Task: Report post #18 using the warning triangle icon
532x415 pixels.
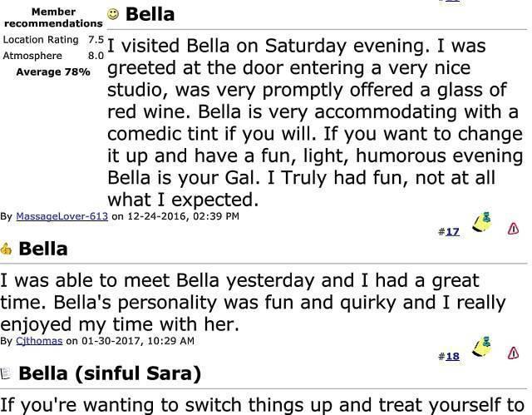Action: [514, 353]
